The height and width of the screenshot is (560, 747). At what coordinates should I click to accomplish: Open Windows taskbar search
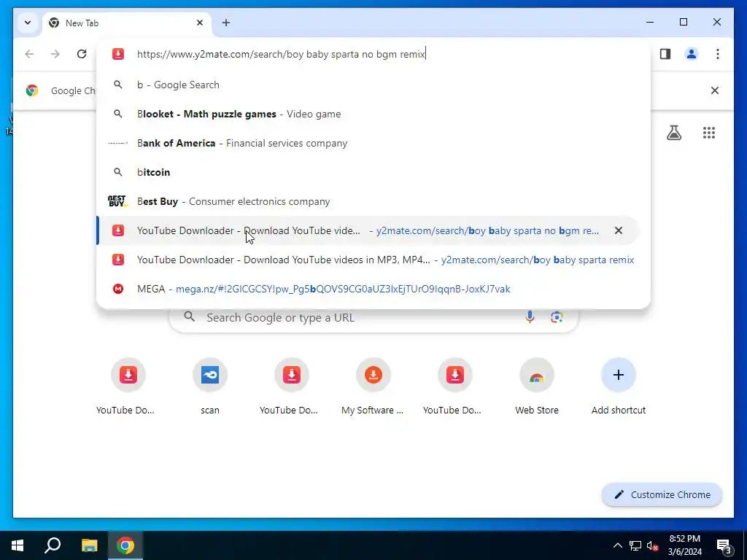pyautogui.click(x=53, y=545)
